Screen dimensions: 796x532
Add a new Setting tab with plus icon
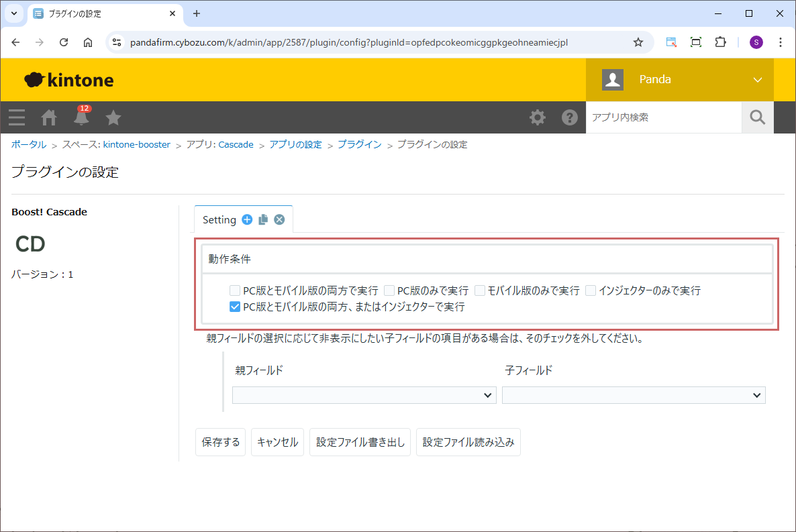(x=247, y=219)
